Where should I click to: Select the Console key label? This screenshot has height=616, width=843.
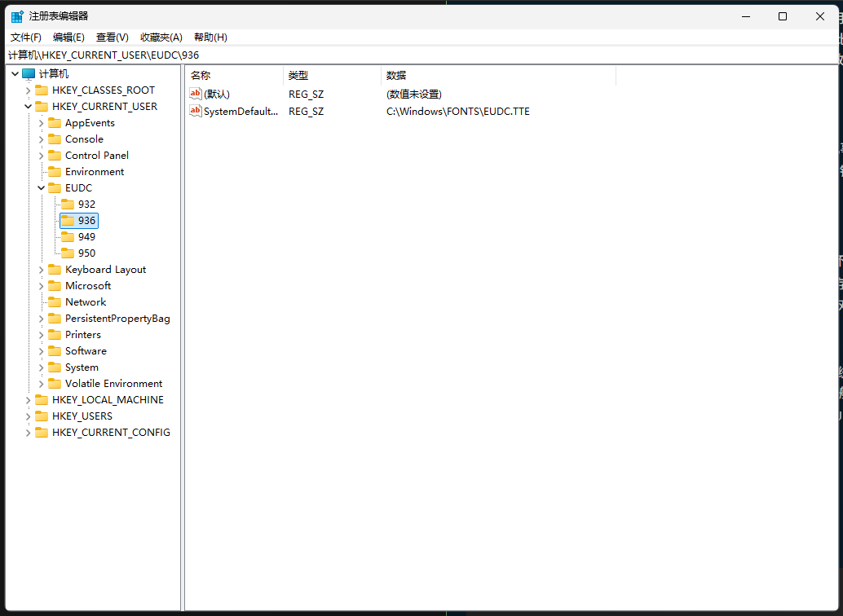point(84,139)
